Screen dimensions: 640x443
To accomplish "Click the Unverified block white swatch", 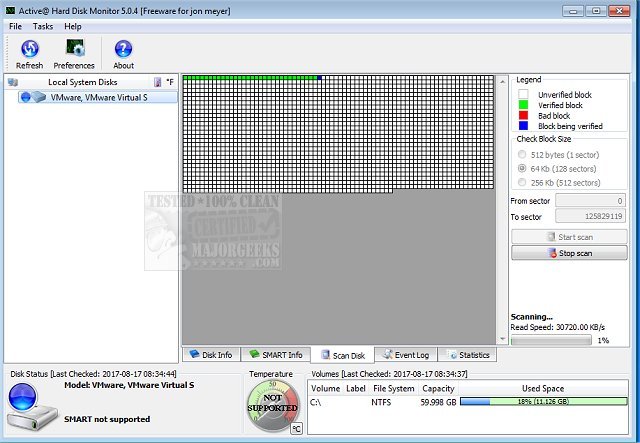I will tap(523, 94).
